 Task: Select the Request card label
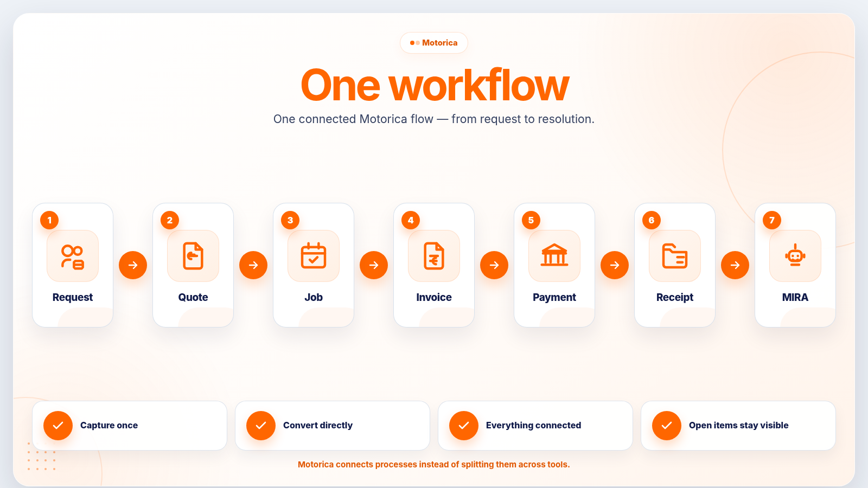pos(73,297)
